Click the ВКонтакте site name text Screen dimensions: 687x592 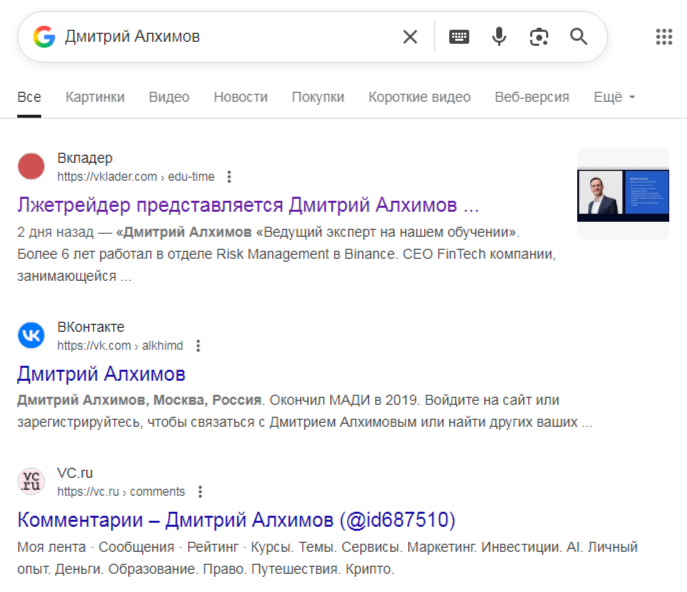click(91, 327)
